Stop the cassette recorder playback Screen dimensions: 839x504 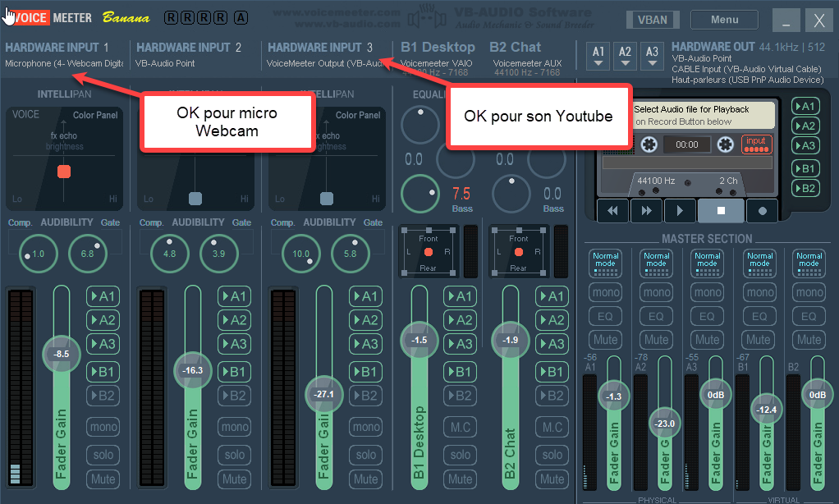click(x=721, y=210)
